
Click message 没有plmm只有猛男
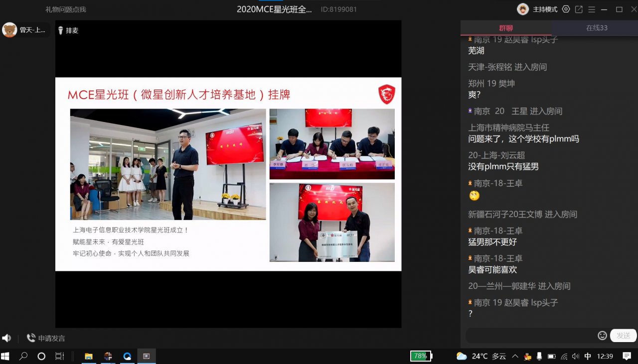coord(503,167)
